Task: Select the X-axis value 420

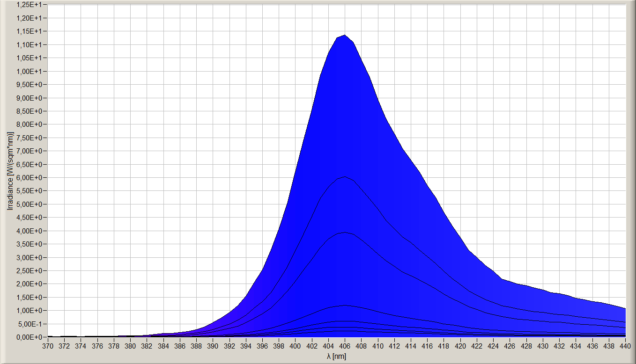Action: point(460,346)
